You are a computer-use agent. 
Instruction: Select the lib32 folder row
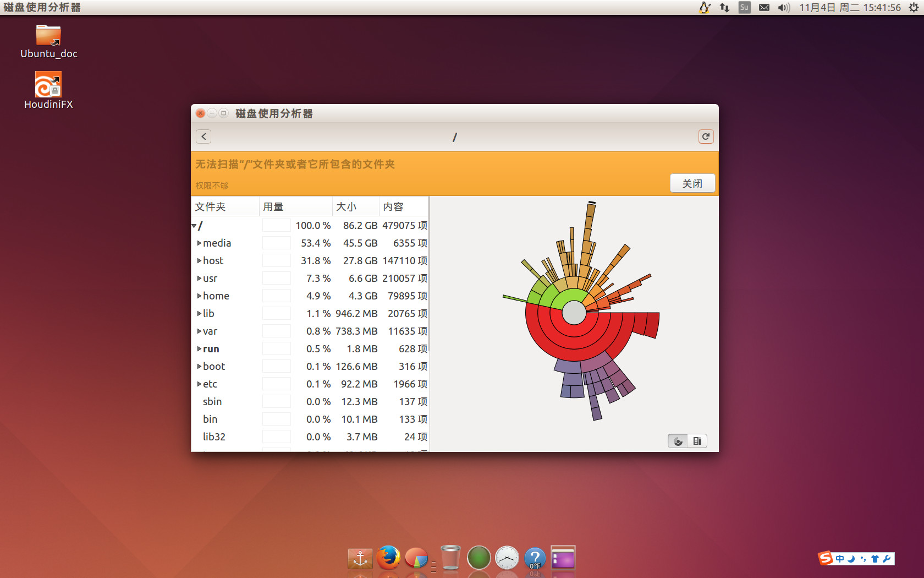[310, 437]
